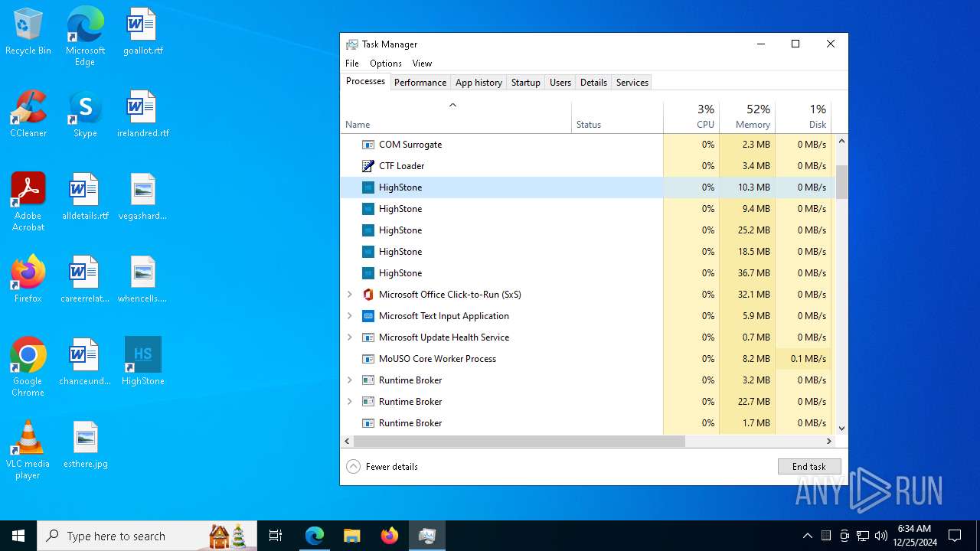Click the Microsoft Office Click-to-Run icon

[x=368, y=295]
